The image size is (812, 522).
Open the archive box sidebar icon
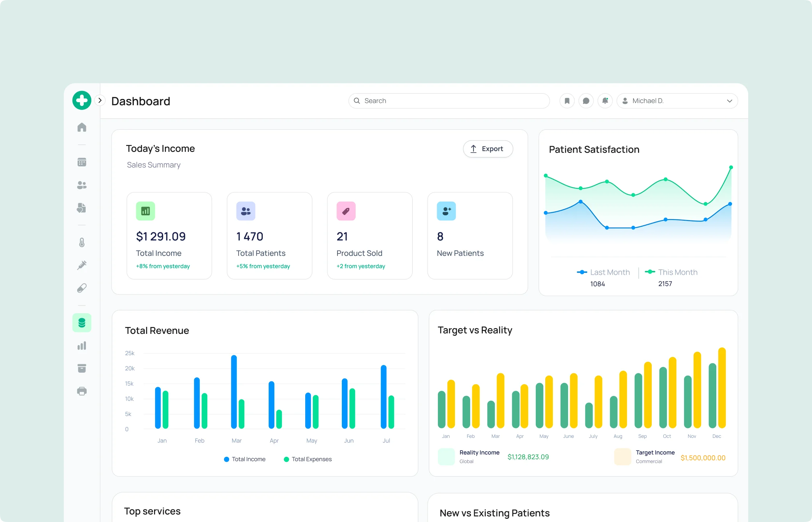pyautogui.click(x=82, y=368)
